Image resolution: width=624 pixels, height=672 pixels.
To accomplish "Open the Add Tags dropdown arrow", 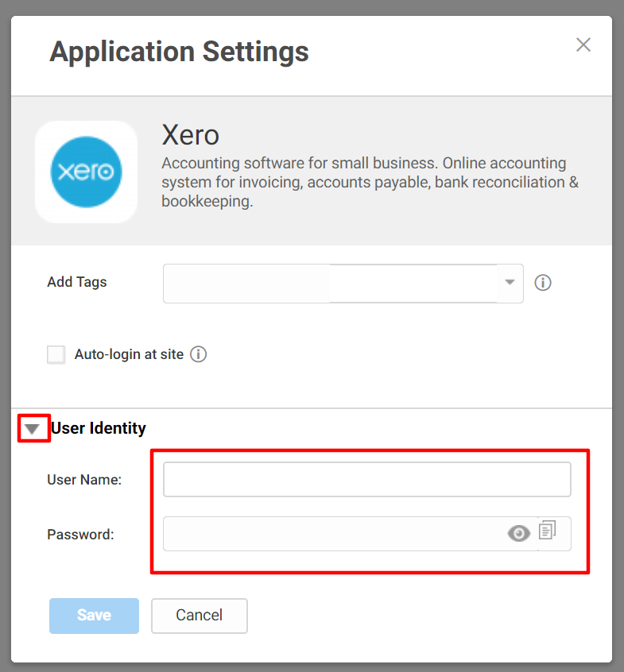I will point(510,283).
